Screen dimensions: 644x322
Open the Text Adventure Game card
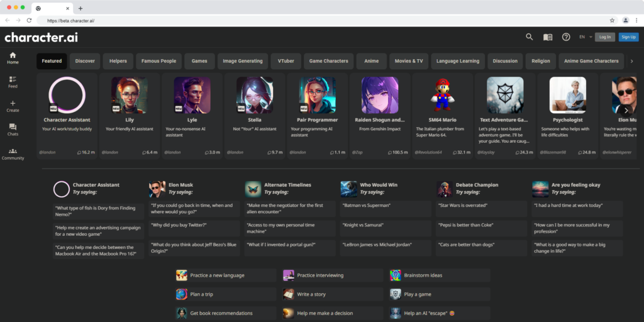click(x=505, y=116)
